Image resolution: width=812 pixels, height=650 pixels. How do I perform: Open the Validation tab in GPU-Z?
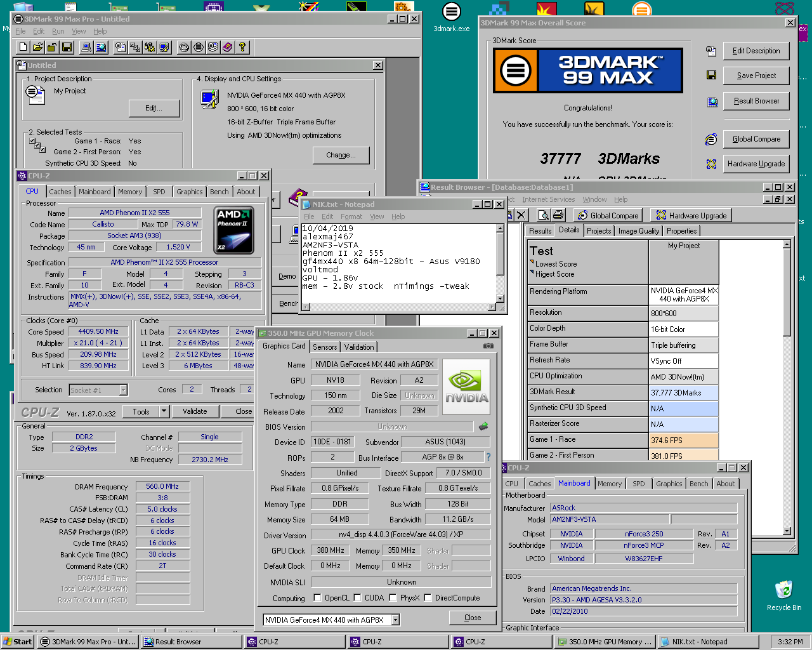359,347
